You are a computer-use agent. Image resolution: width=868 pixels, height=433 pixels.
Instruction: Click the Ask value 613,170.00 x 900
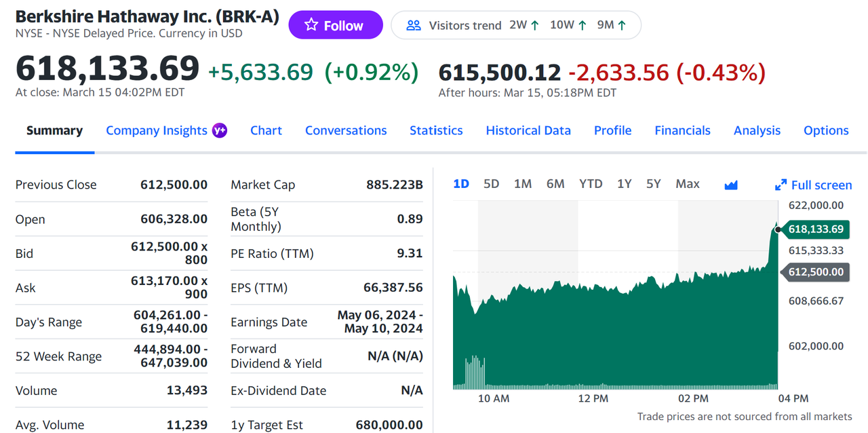(169, 287)
